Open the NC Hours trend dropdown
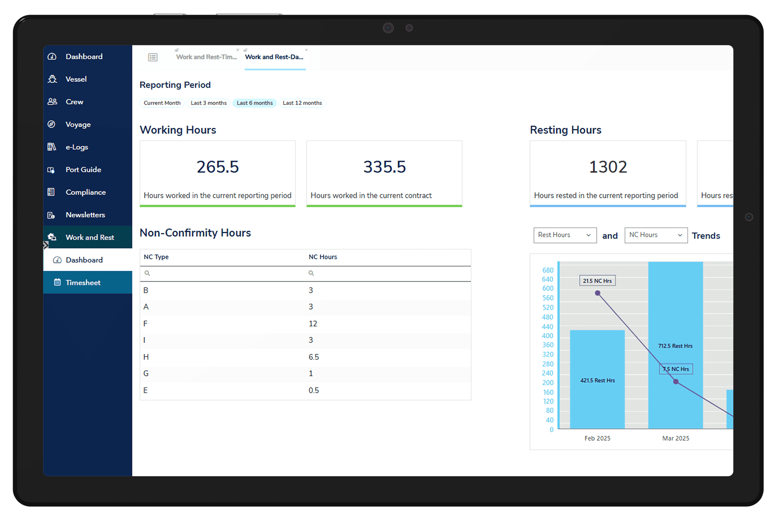 coord(656,235)
